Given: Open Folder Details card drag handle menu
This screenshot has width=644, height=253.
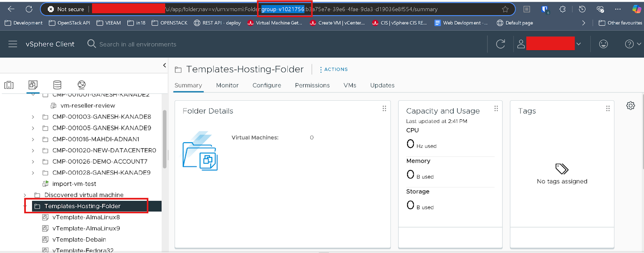Looking at the screenshot, I should pyautogui.click(x=384, y=108).
